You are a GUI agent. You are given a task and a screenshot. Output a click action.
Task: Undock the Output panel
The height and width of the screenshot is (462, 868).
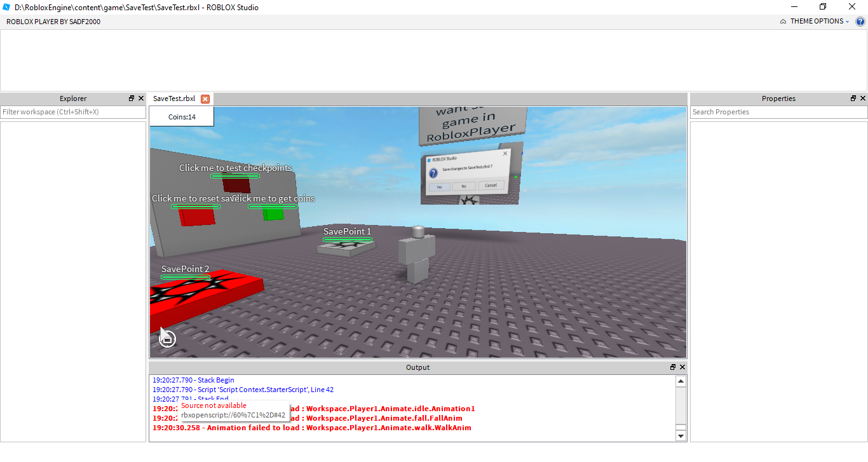point(673,367)
